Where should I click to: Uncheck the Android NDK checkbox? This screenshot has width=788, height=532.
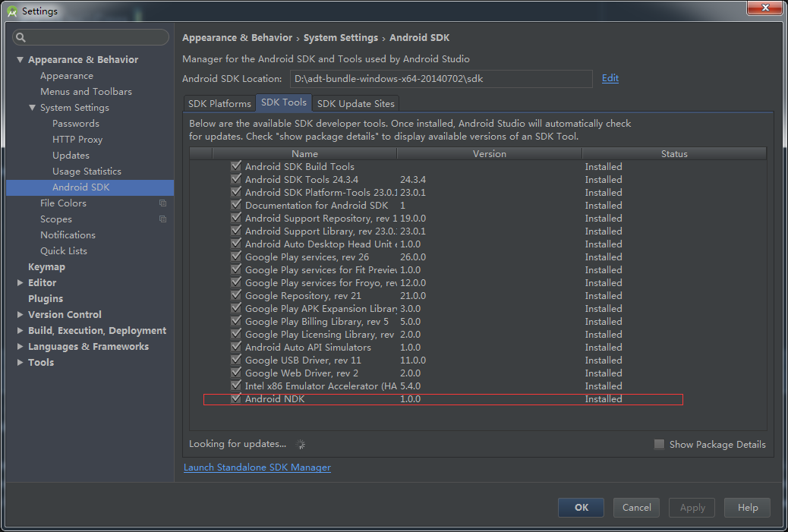[x=235, y=399]
